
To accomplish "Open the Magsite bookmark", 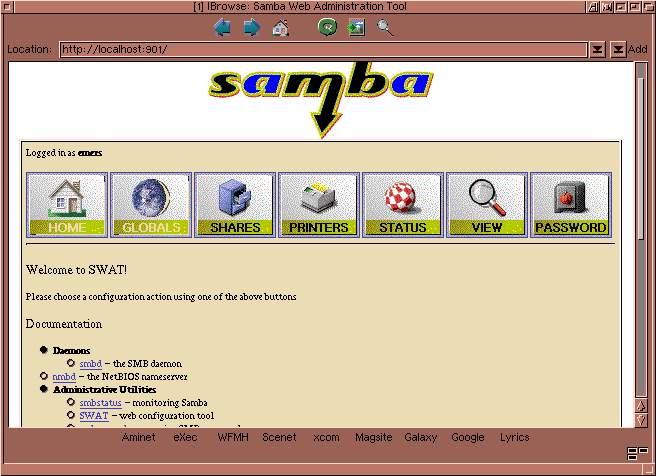I will click(374, 437).
